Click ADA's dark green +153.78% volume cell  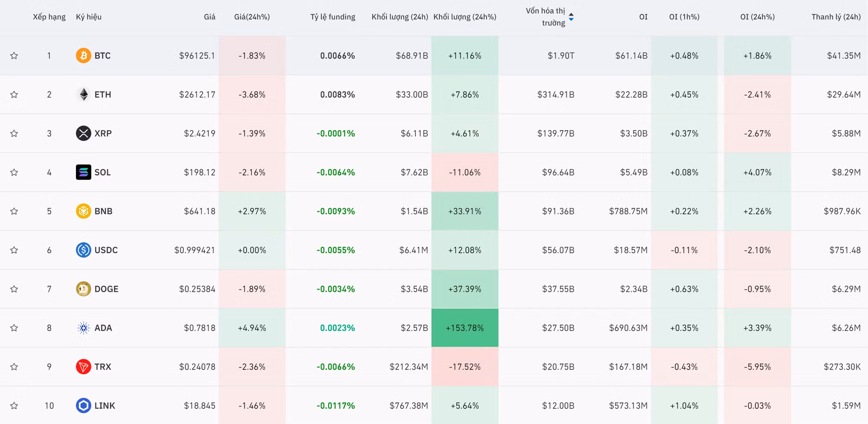464,328
